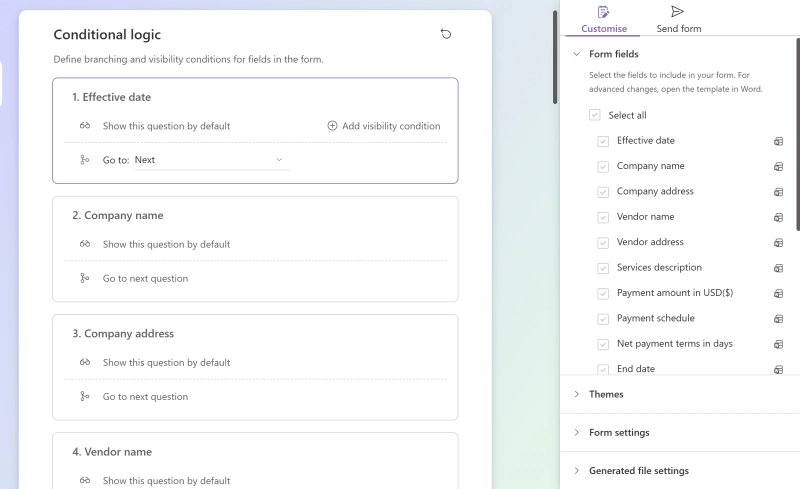800x489 pixels.
Task: Select the 2. Company name question card
Action: pyautogui.click(x=255, y=249)
